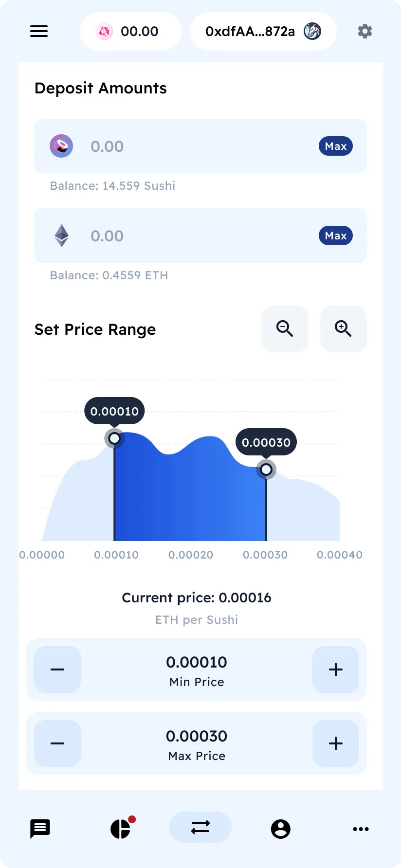Open the hamburger menu
The image size is (401, 868).
click(39, 32)
